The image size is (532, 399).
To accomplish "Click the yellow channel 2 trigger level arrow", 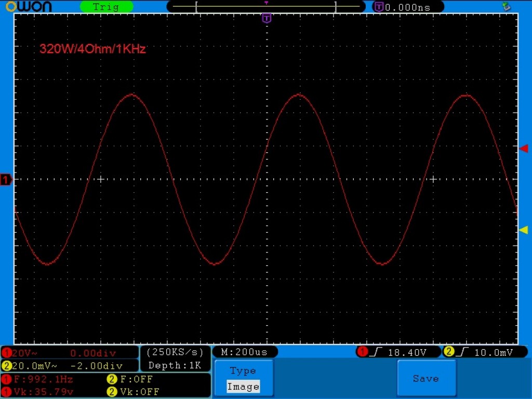I will click(524, 230).
